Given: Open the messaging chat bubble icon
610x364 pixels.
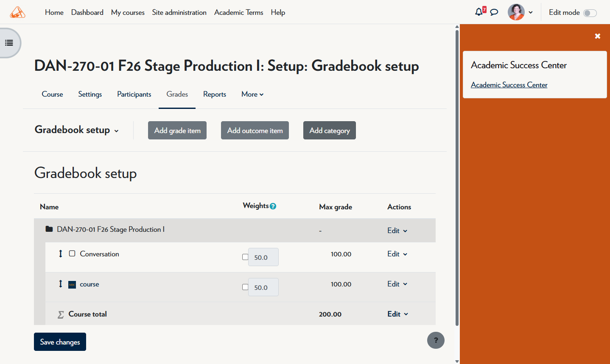Looking at the screenshot, I should pyautogui.click(x=494, y=12).
